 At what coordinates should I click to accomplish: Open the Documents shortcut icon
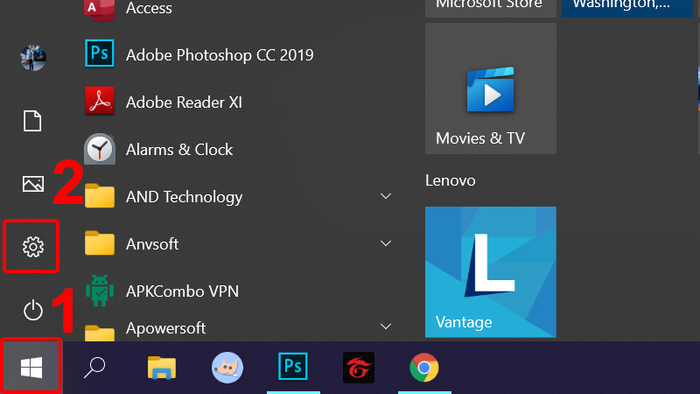33,121
